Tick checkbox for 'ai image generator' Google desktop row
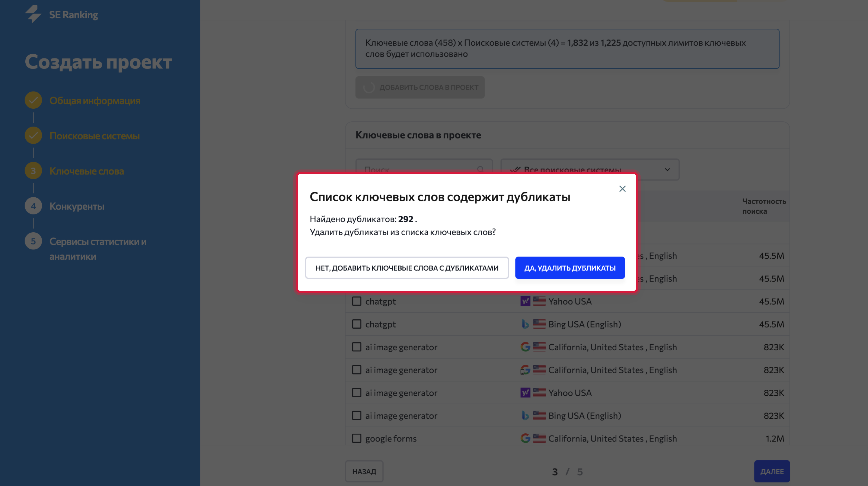This screenshot has width=868, height=486. click(x=356, y=347)
